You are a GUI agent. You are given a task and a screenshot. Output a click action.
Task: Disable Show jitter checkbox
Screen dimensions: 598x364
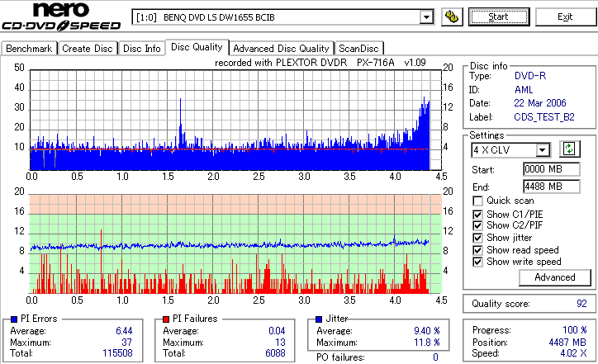(477, 238)
